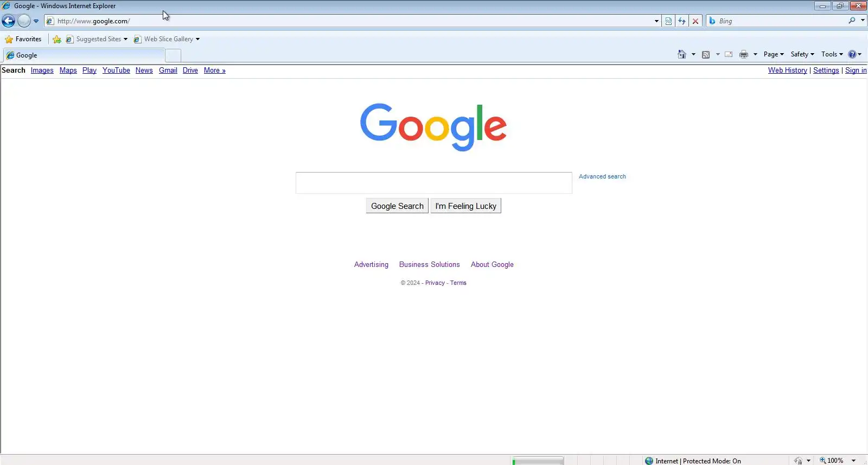This screenshot has width=868, height=465.
Task: Click the browser Back arrow button
Action: coord(8,21)
